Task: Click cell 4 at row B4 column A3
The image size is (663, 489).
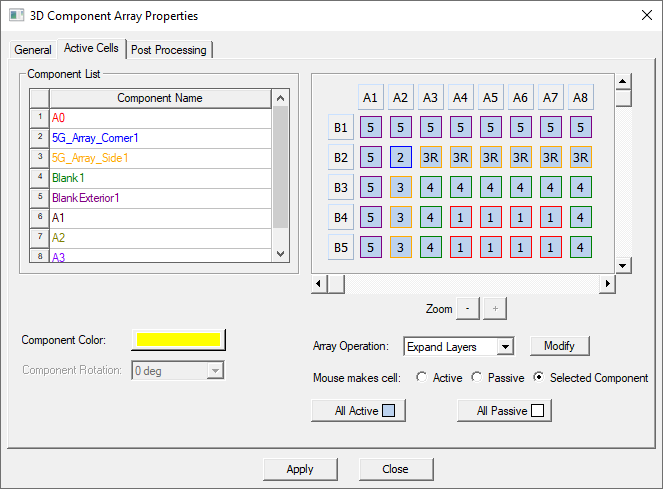Action: pos(431,217)
